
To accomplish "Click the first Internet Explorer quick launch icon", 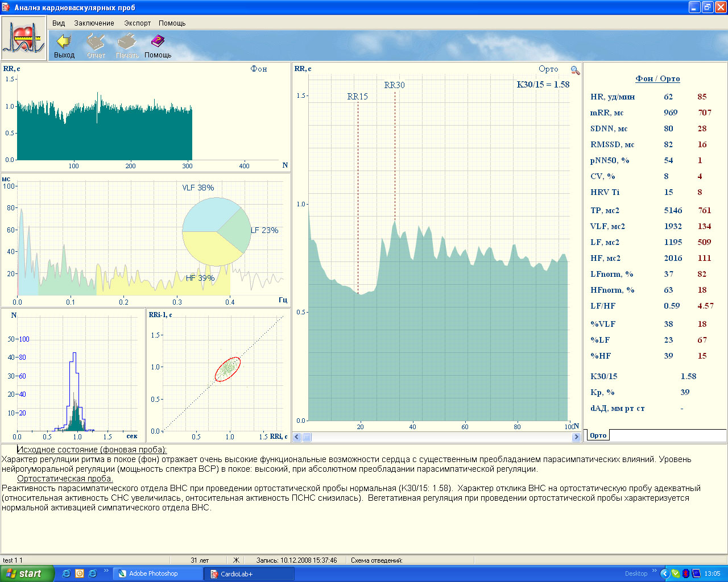I will coord(67,573).
